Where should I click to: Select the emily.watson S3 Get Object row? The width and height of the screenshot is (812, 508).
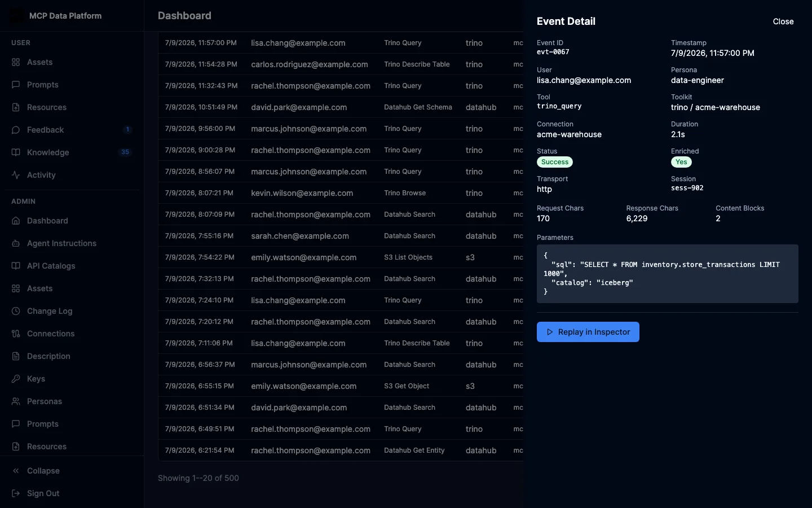tap(341, 386)
